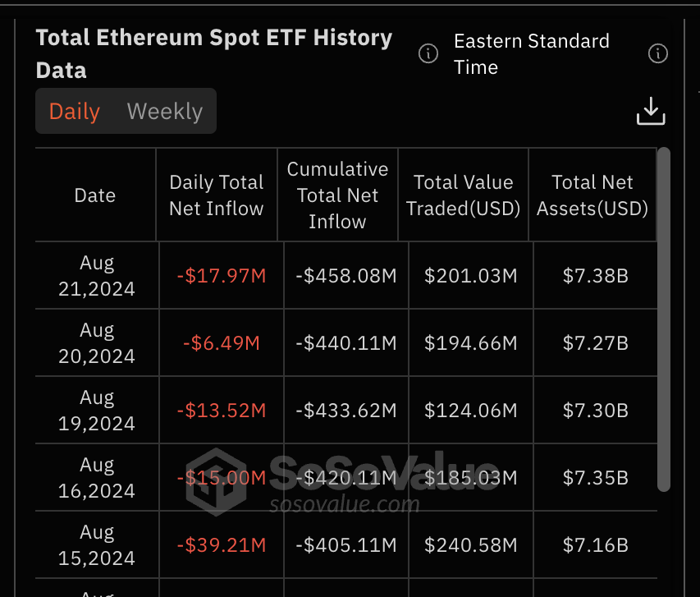Click the -$6.49M daily inflow value
The height and width of the screenshot is (597, 700).
tap(222, 343)
